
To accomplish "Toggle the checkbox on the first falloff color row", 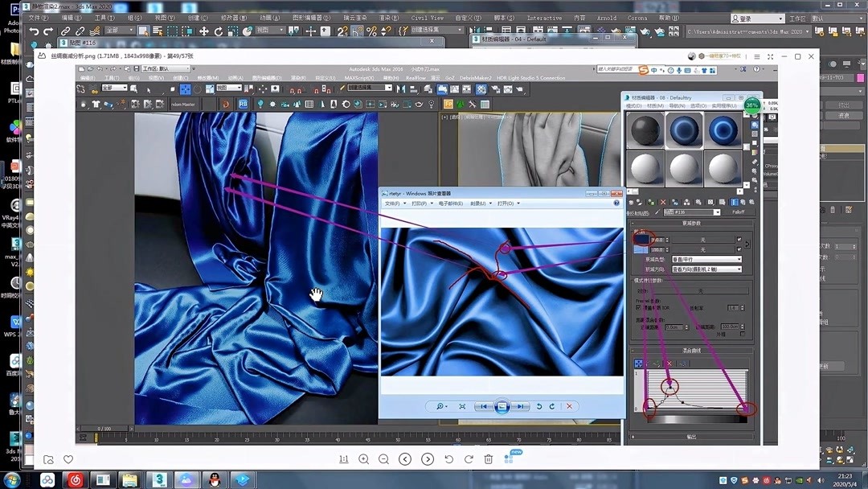I will click(739, 239).
